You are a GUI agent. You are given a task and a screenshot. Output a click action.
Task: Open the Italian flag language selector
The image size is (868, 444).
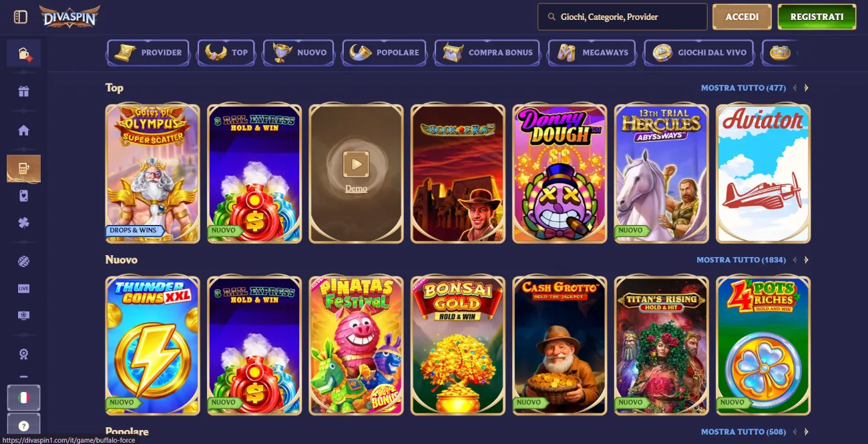(x=24, y=398)
